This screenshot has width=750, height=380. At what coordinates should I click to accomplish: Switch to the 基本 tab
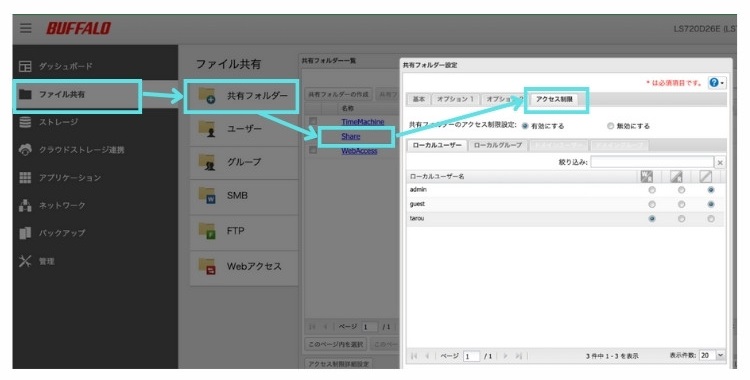(x=419, y=99)
